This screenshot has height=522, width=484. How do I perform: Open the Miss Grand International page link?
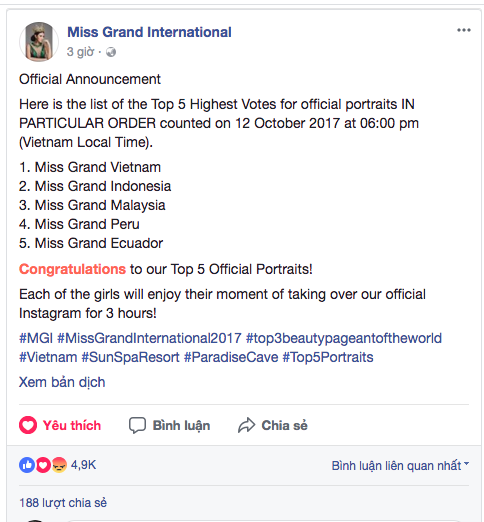click(x=149, y=32)
